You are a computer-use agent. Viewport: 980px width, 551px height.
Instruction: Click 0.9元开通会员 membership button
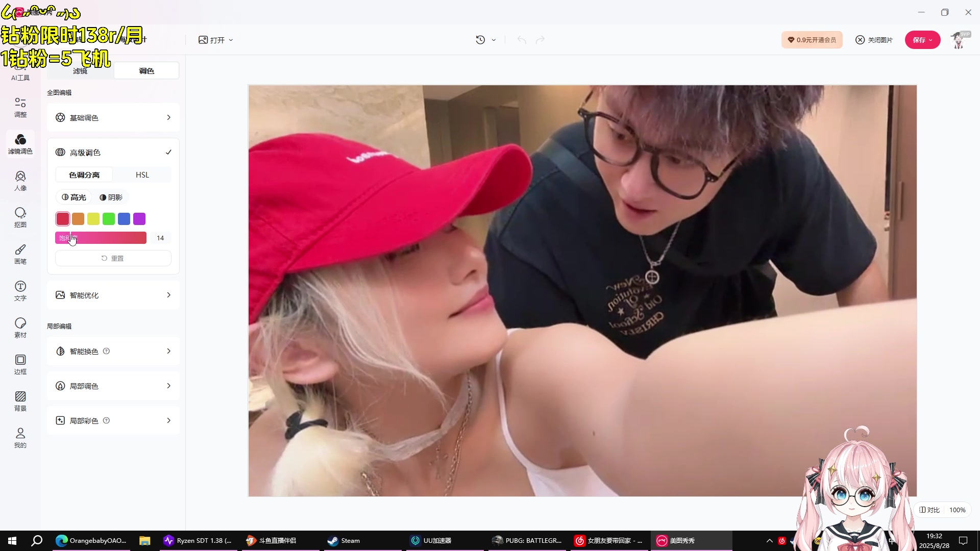pos(812,40)
